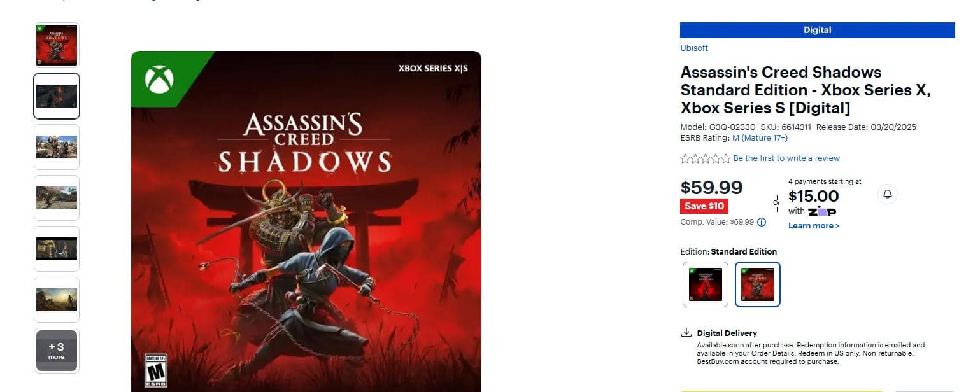Expand the +3 more thumbnails tile
This screenshot has height=392, width=980.
coord(57,351)
